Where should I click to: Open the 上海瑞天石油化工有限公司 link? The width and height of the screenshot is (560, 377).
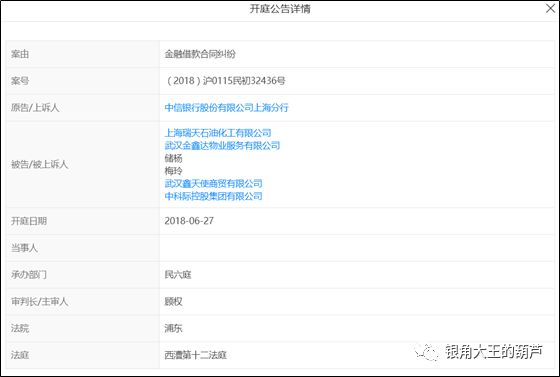pos(218,133)
